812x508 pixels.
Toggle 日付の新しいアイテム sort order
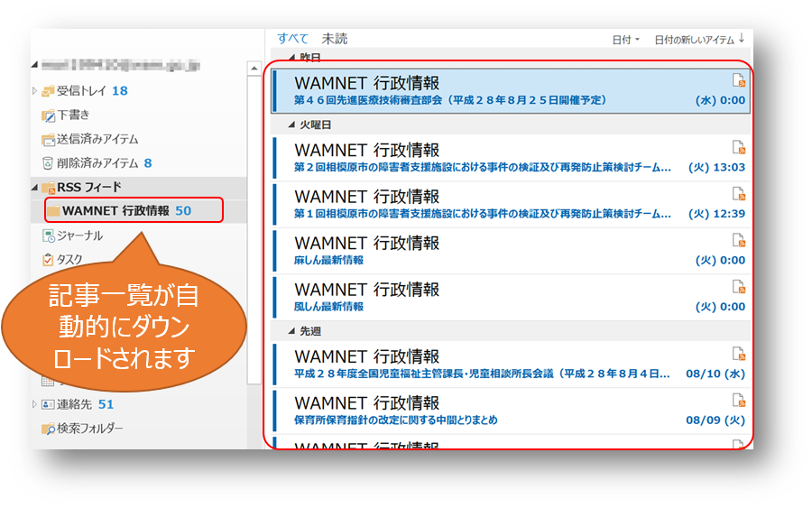click(699, 40)
